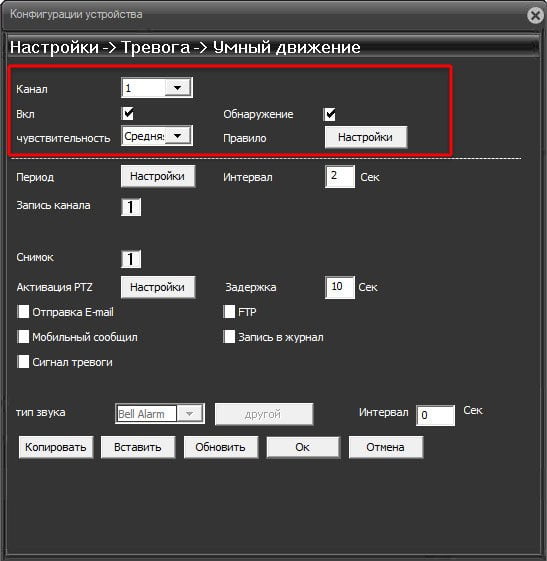This screenshot has height=561, width=547.
Task: Click the Отмена cancel button
Action: [386, 447]
